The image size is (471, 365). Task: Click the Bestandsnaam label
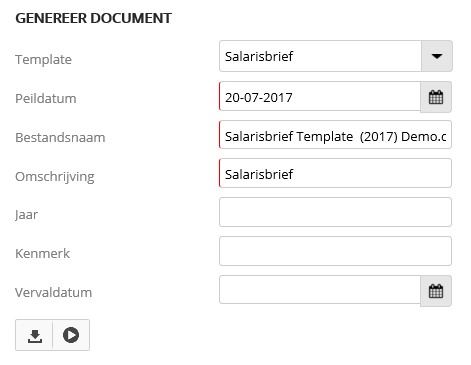[x=60, y=137]
